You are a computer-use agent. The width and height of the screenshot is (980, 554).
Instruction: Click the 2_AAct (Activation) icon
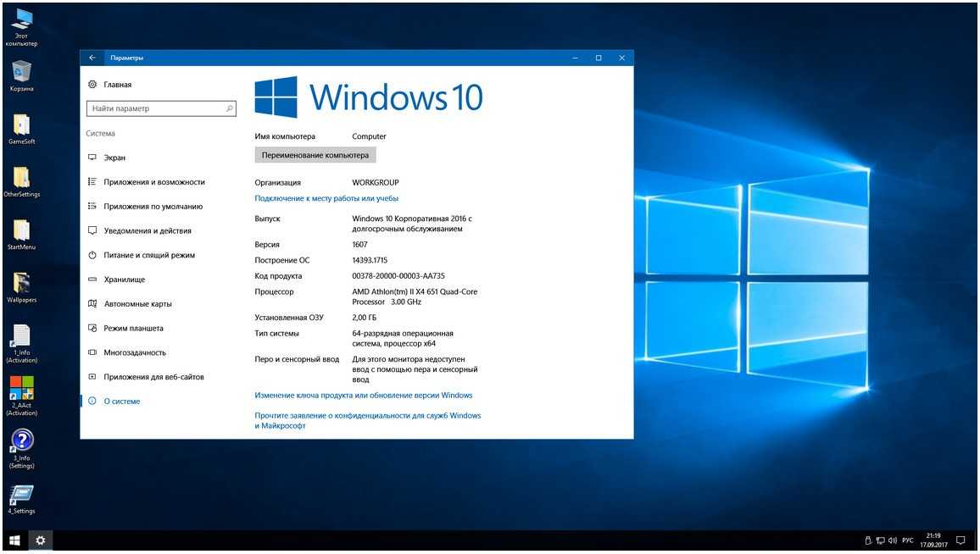(x=21, y=396)
